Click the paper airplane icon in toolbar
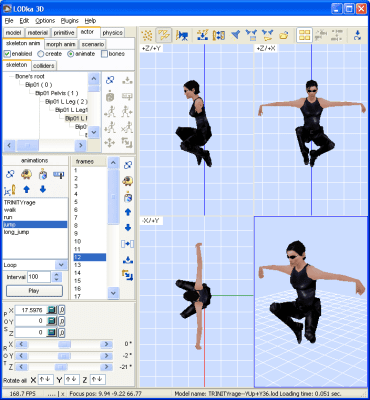The image size is (370, 400). coord(236,35)
